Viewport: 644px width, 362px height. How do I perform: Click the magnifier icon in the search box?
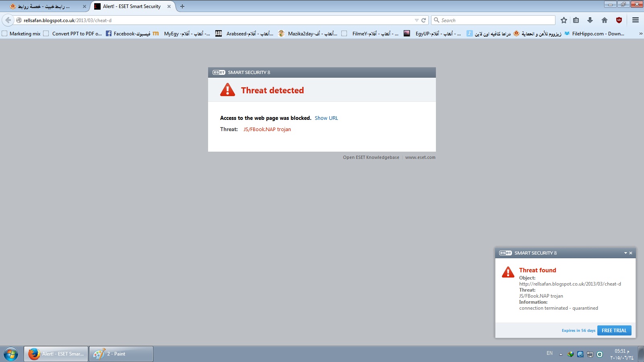coord(436,20)
